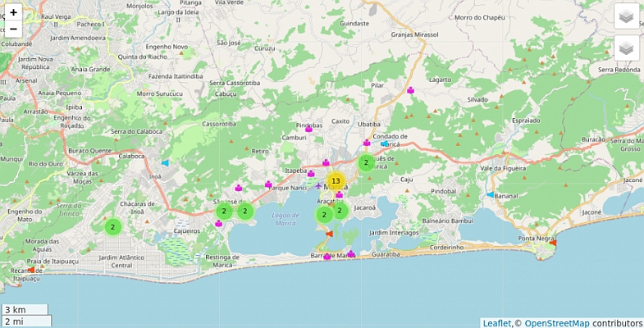Image resolution: width=644 pixels, height=328 pixels.
Task: Select red marker near Recanto de Itaipuaçu
Action: 31,269
